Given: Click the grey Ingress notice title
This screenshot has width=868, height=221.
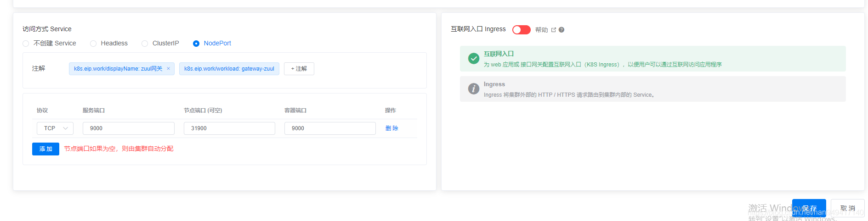Looking at the screenshot, I should [494, 84].
